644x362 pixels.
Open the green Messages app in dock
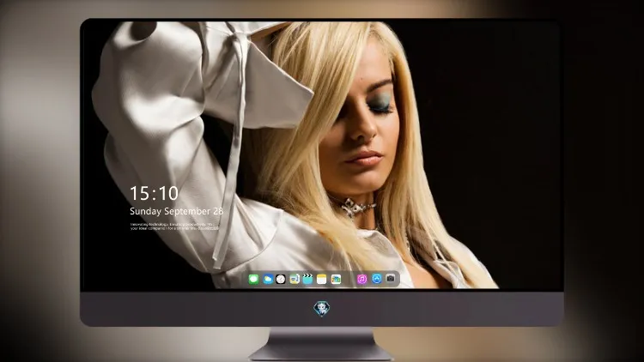(x=254, y=279)
